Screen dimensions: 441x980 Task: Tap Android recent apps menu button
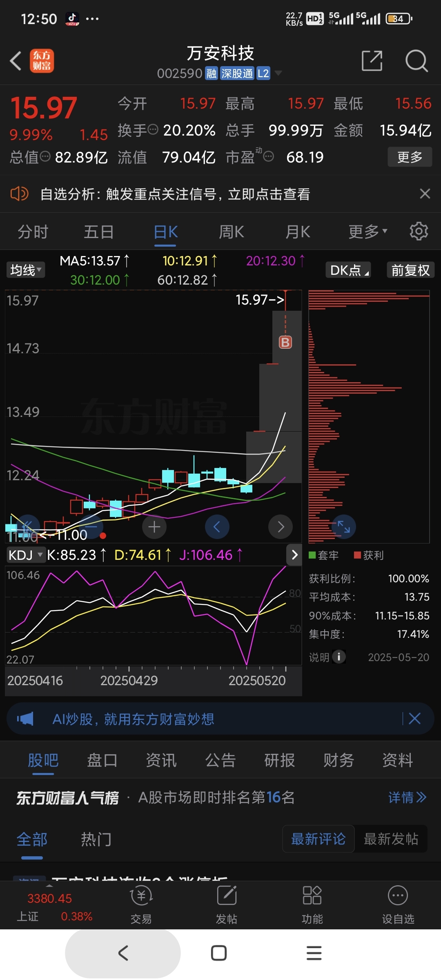(314, 953)
